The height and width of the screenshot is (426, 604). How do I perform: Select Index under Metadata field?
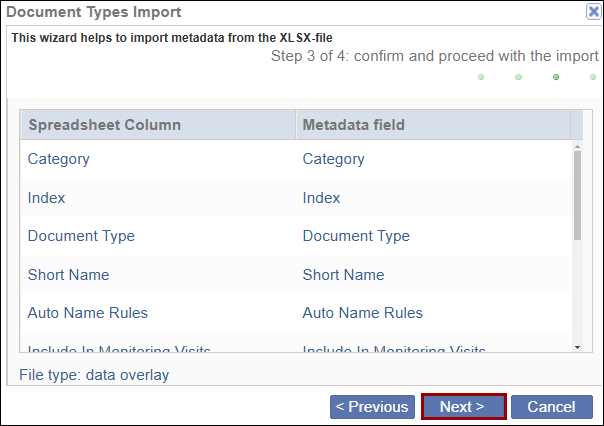click(321, 198)
